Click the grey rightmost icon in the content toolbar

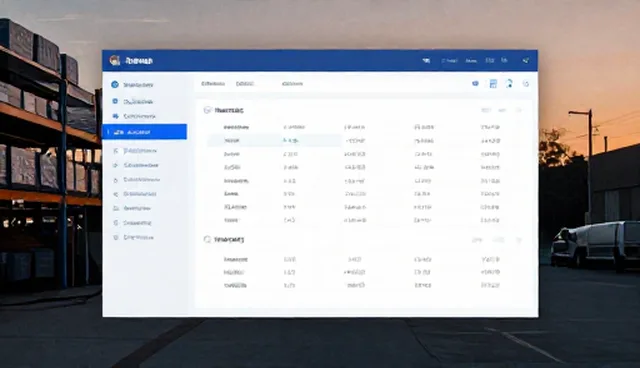pyautogui.click(x=526, y=84)
